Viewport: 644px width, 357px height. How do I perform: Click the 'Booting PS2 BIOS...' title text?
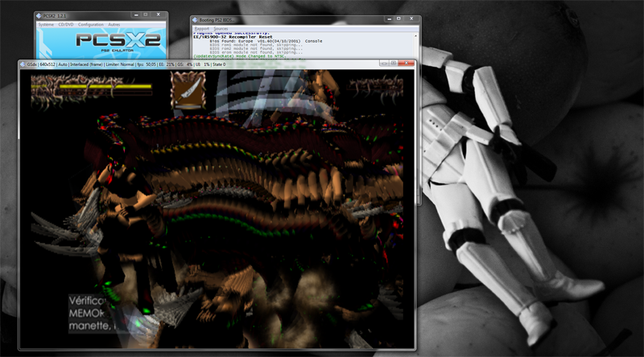[217, 19]
